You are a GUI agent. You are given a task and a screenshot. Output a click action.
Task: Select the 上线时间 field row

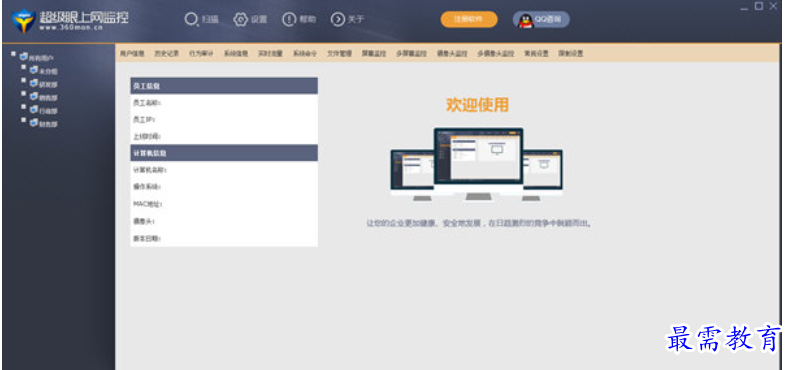(x=224, y=136)
